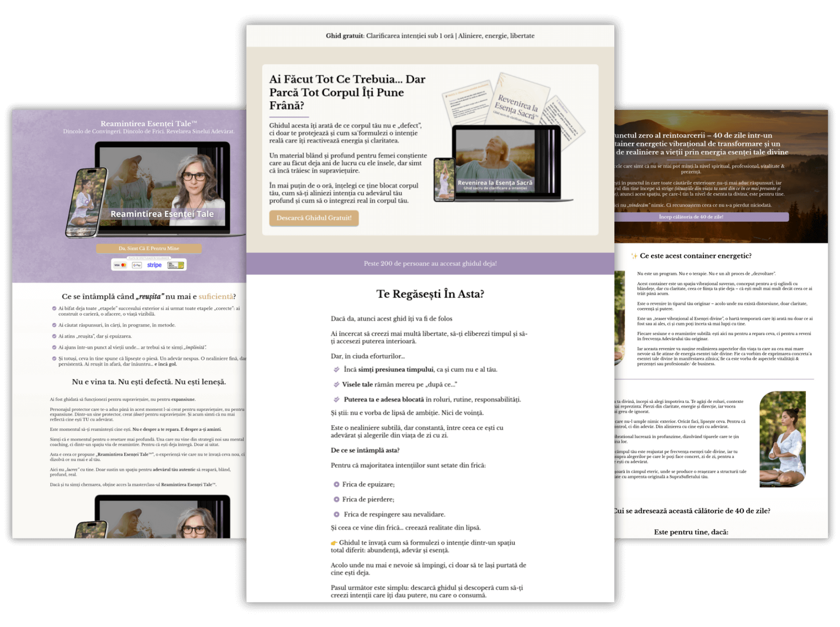840x627 pixels.
Task: Click the paragraph starting "Pasul următor este simplu"
Action: pyautogui.click(x=427, y=592)
